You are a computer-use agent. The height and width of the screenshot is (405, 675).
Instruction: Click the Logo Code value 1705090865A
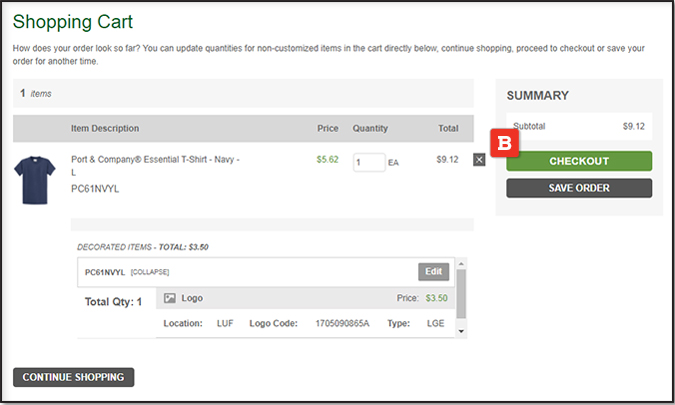pos(342,324)
